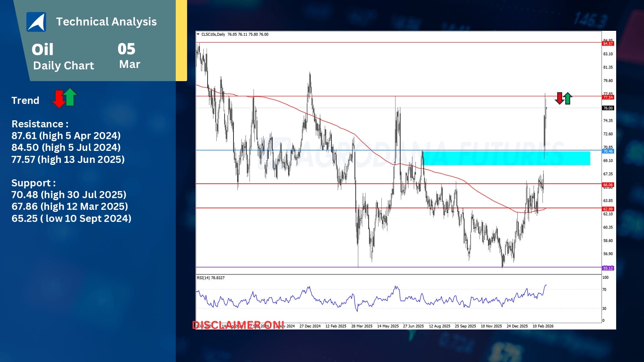The height and width of the screenshot is (362, 644).
Task: Click the red down arrow on chart
Action: tap(559, 98)
